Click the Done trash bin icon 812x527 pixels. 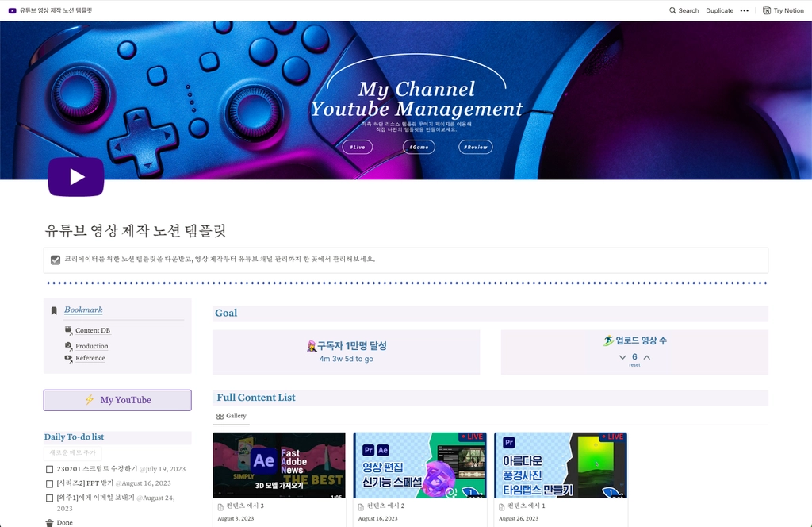50,522
